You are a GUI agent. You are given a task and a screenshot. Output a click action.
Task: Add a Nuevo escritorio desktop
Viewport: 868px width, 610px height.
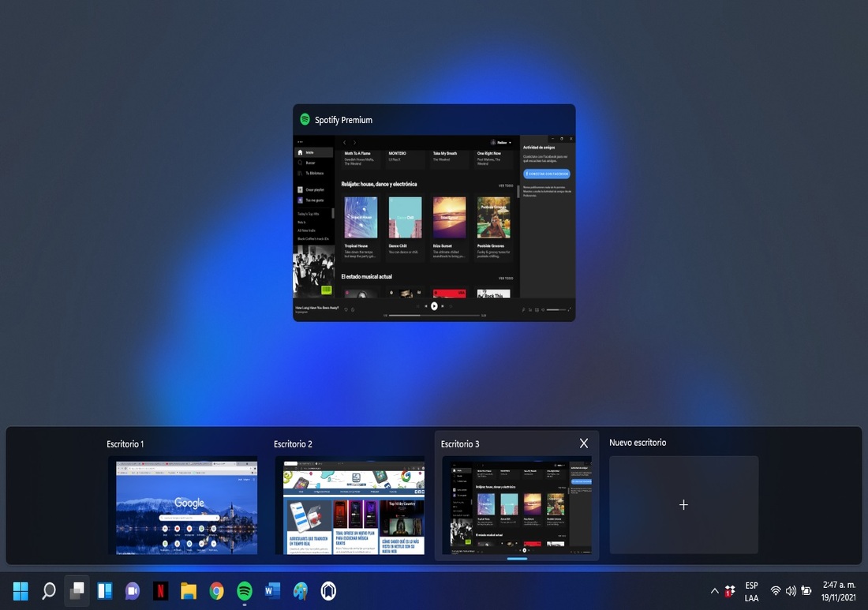[683, 505]
